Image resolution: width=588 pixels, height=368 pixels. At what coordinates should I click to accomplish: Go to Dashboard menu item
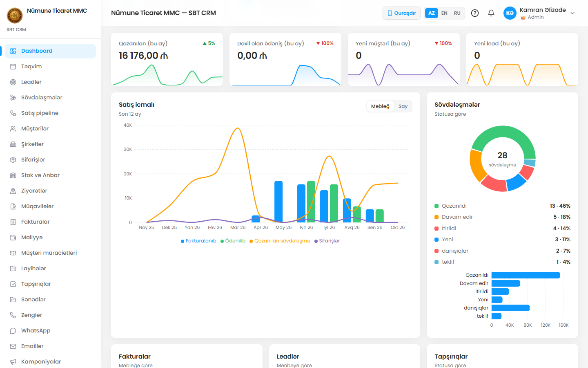point(50,51)
